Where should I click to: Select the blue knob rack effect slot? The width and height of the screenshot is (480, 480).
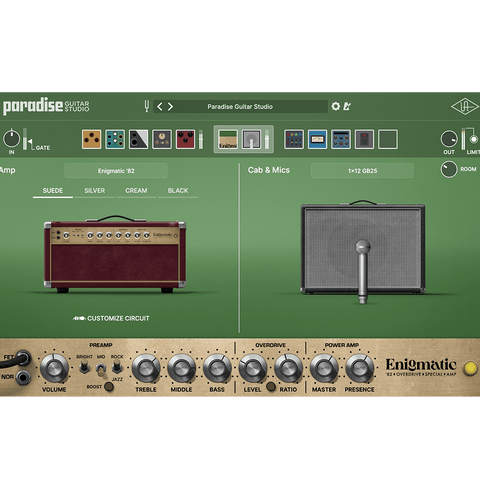pyautogui.click(x=341, y=139)
